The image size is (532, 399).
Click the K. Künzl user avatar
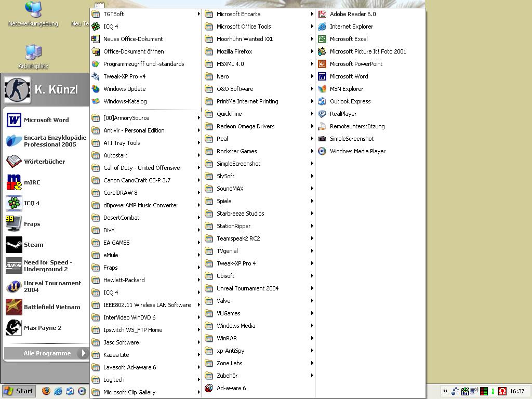point(17,90)
